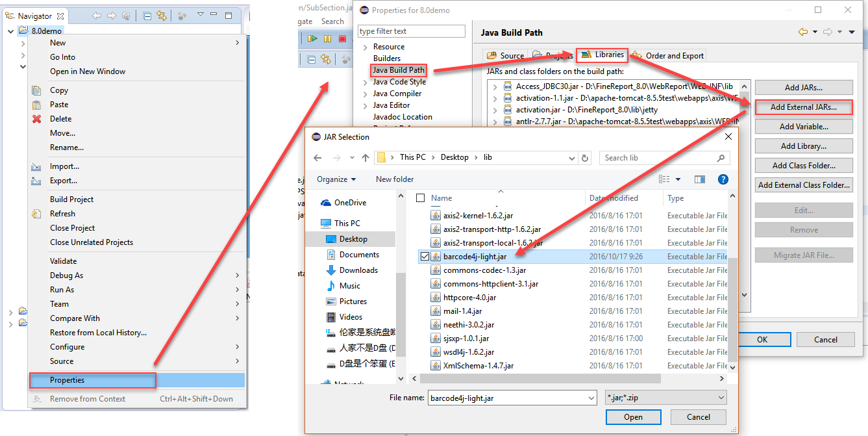Toggle the preview pane icon in JAR Selection

(699, 179)
